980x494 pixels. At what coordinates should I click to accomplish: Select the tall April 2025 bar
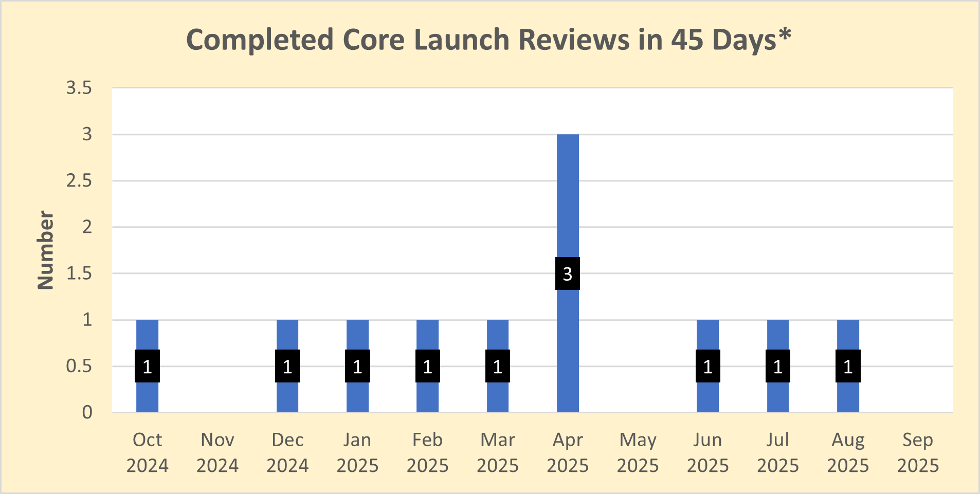click(x=568, y=206)
